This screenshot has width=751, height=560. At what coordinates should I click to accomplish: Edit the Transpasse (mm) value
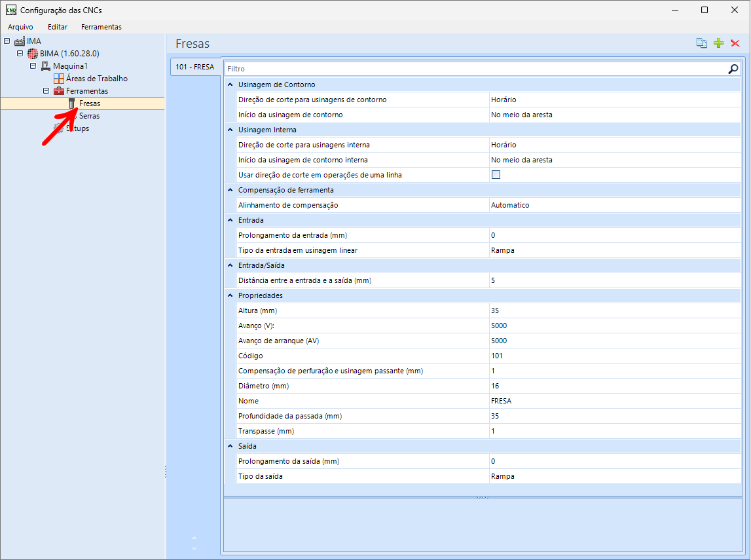pos(615,431)
